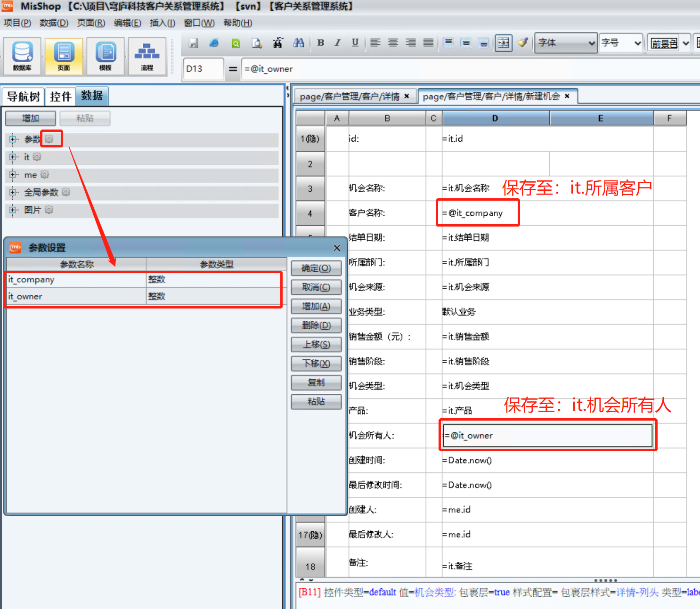Click 复制 in 参数设置 dialog
The image size is (700, 609).
[x=316, y=382]
